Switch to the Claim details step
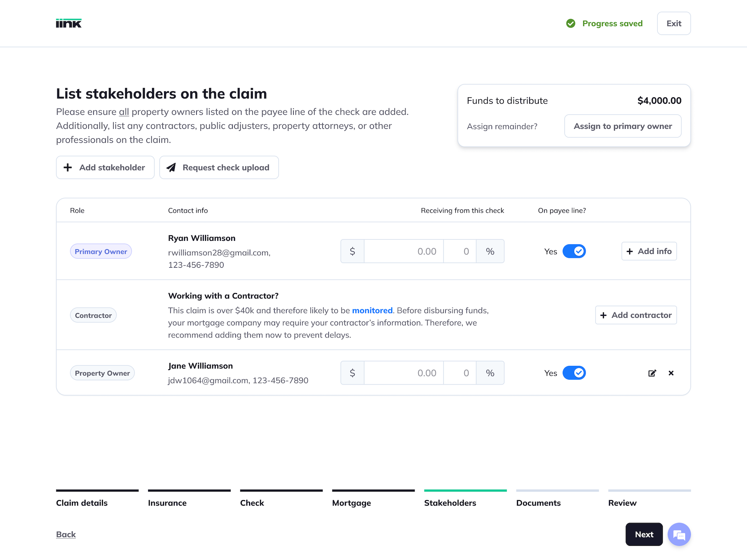This screenshot has height=560, width=747. point(82,503)
